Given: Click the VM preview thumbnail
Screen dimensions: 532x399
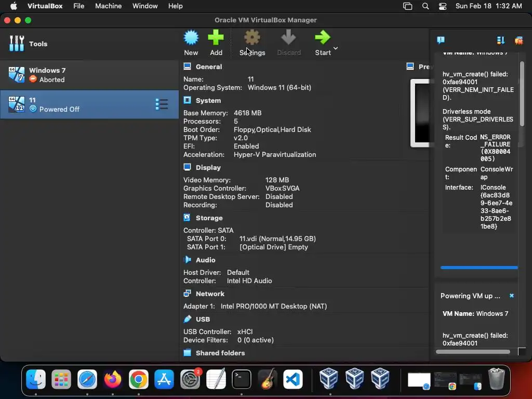Looking at the screenshot, I should pyautogui.click(x=420, y=113).
